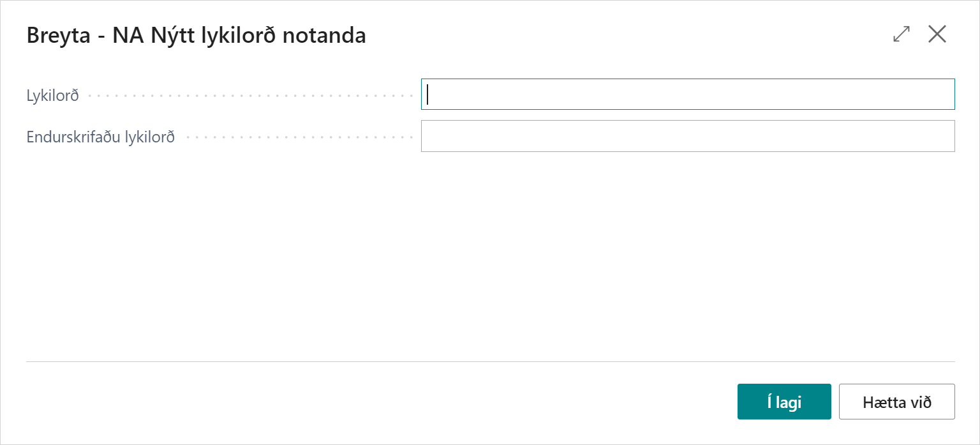Confirm with the Í lagi button
The image size is (980, 445).
pyautogui.click(x=783, y=402)
